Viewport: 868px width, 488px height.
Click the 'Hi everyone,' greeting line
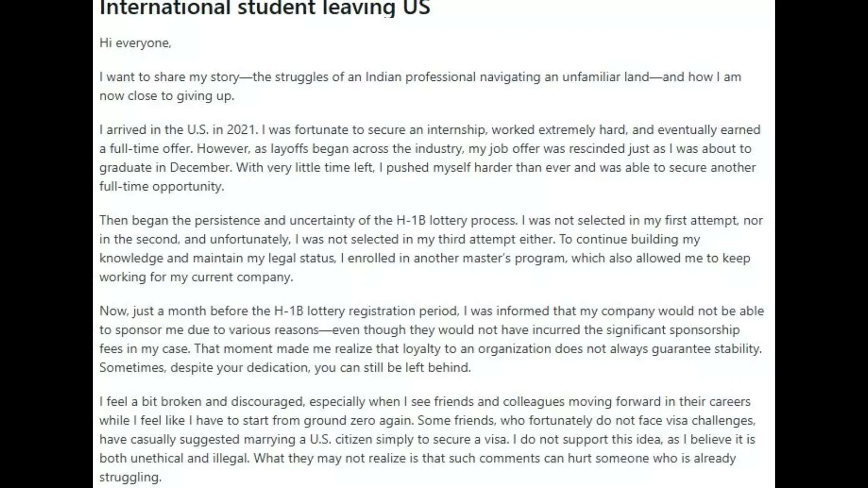135,43
